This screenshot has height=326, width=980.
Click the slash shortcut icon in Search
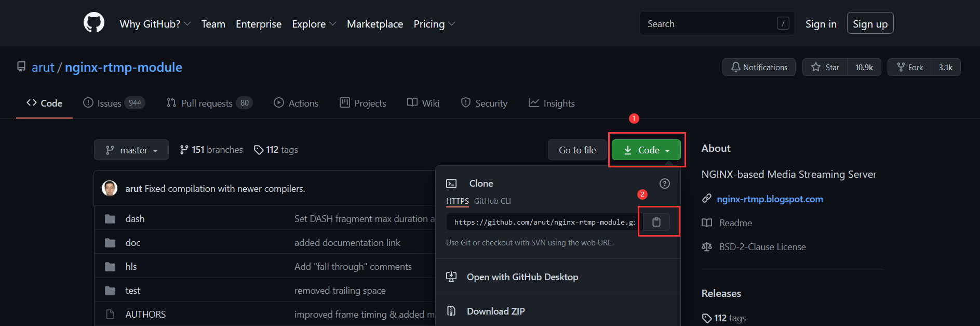[783, 23]
